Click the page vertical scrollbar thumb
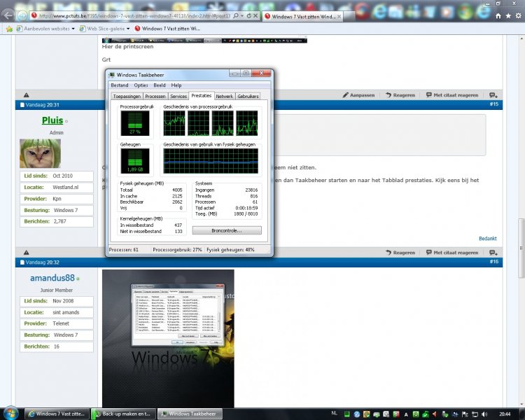The image size is (525, 420). 521,248
